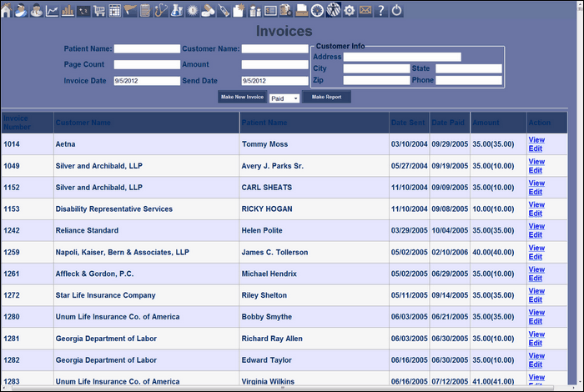The height and width of the screenshot is (392, 584).
Task: Open settings gear icon
Action: (x=349, y=10)
